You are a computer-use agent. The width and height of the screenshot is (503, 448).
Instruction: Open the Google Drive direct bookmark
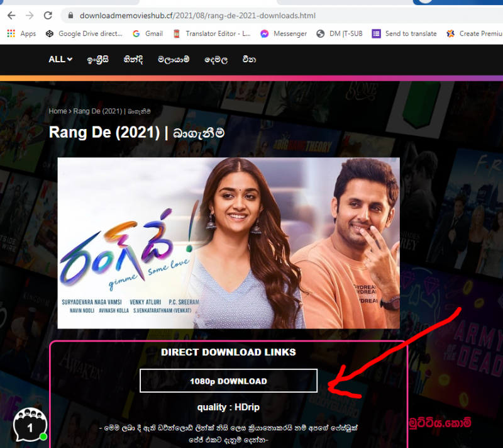point(84,33)
